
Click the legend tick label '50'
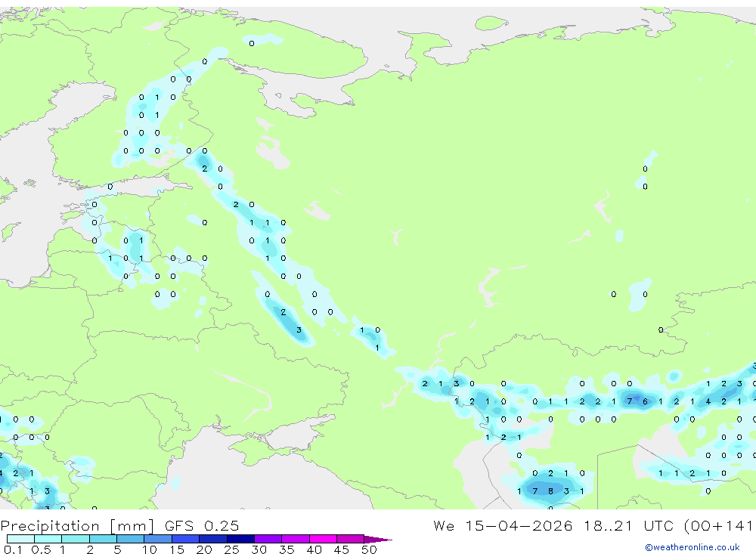click(x=369, y=549)
